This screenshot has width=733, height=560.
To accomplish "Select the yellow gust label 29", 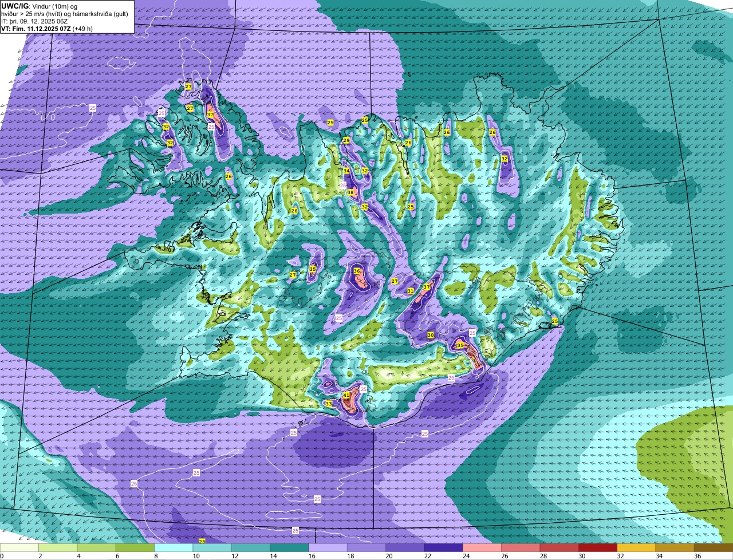I will (346, 140).
